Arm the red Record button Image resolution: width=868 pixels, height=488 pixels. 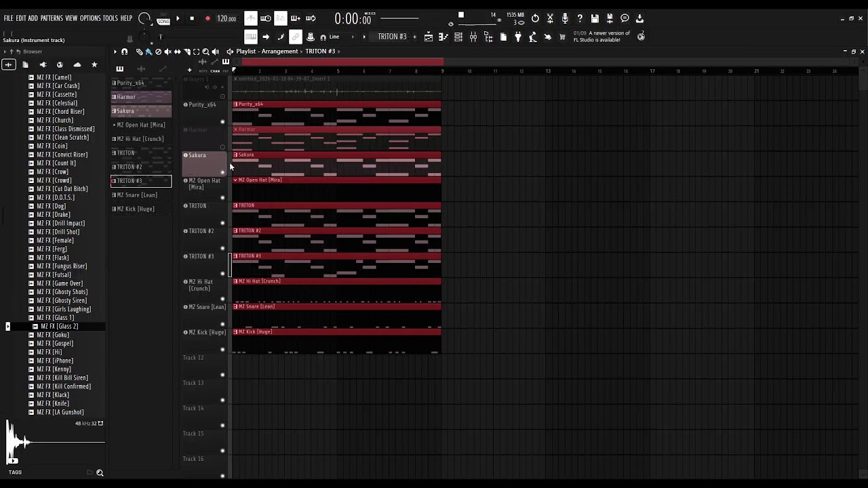click(x=208, y=18)
